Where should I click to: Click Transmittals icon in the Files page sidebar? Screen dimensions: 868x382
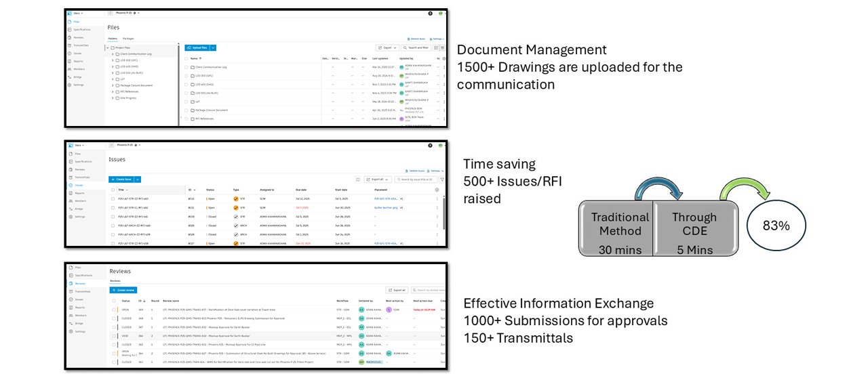tap(70, 45)
